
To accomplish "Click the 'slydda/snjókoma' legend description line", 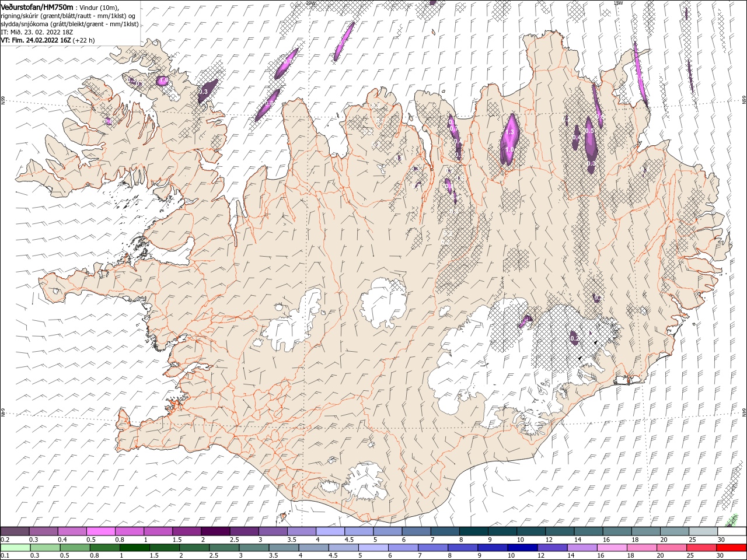I will point(69,24).
